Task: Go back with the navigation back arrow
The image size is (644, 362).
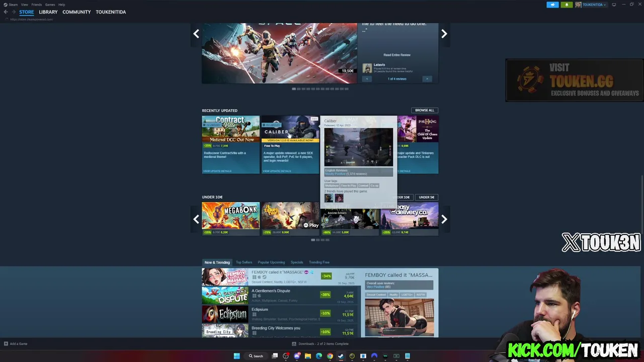Action: (6, 12)
